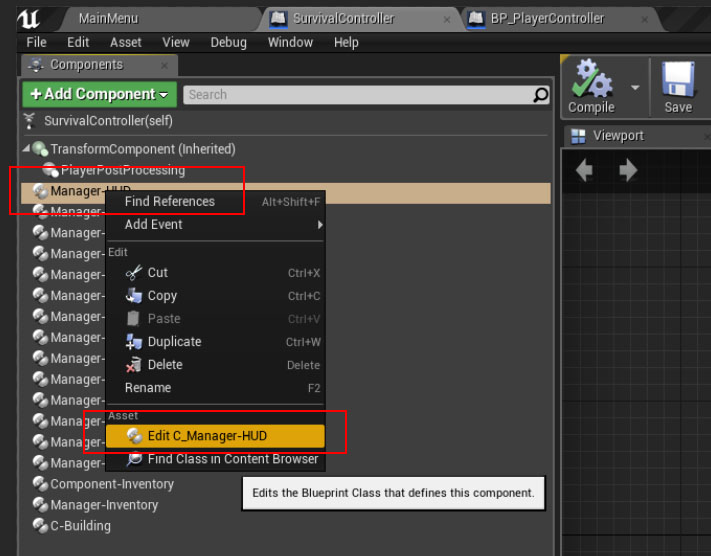Select Cut in the context menu
The height and width of the screenshot is (556, 711).
point(157,272)
